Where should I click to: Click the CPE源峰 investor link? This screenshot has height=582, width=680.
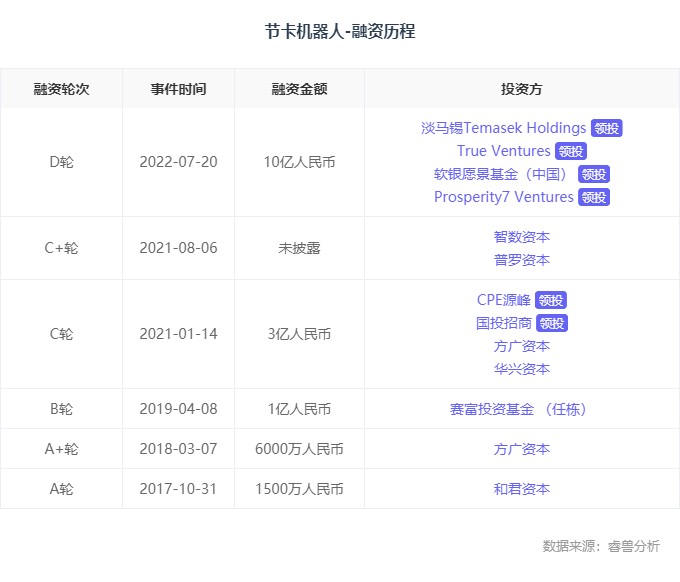click(x=504, y=300)
